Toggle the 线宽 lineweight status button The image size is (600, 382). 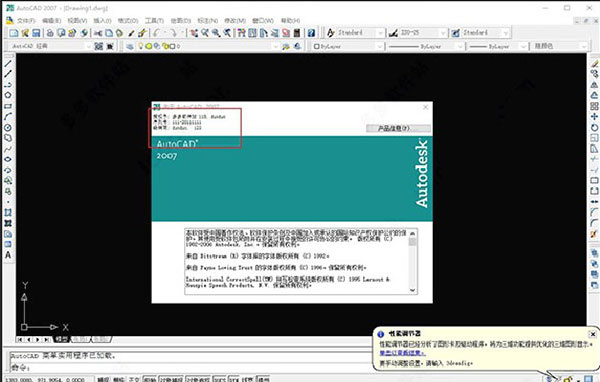click(248, 379)
